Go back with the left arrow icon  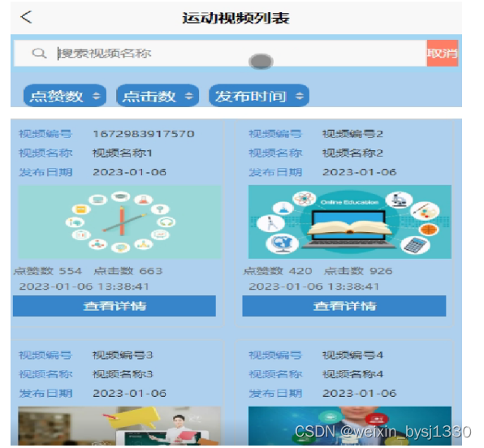coord(26,17)
